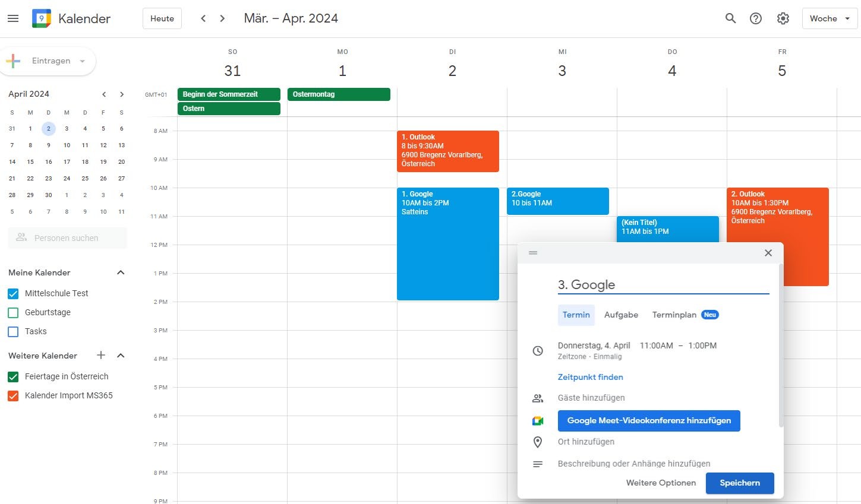Go to next week with the header arrow
The image size is (861, 504).
(x=222, y=18)
